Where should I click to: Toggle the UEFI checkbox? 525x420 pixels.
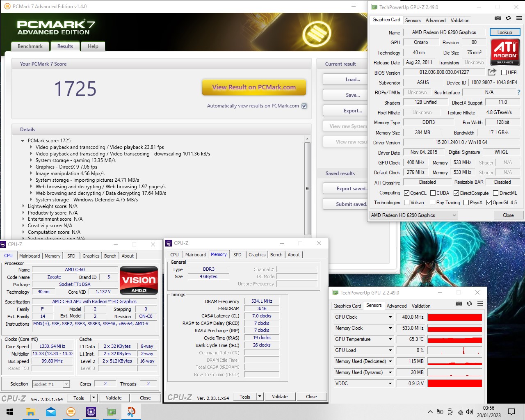[x=504, y=73]
